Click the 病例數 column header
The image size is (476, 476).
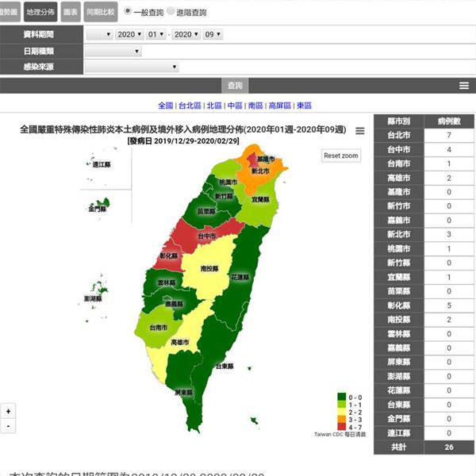(449, 121)
